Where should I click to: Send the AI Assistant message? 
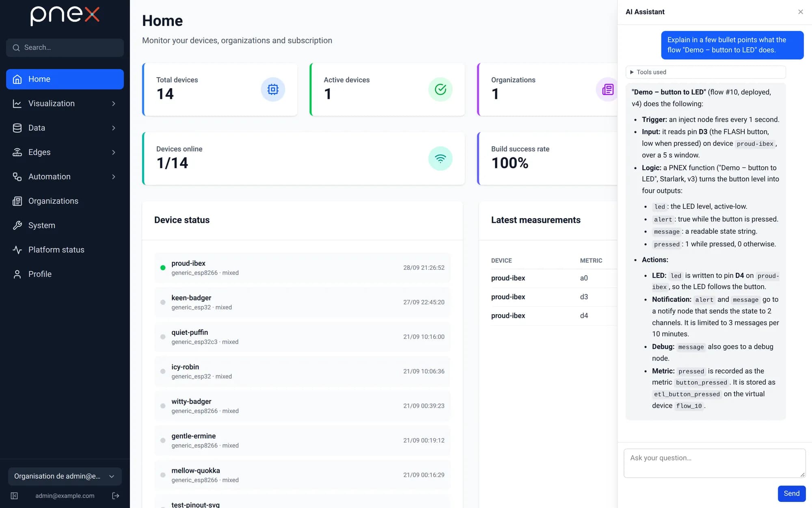coord(792,494)
